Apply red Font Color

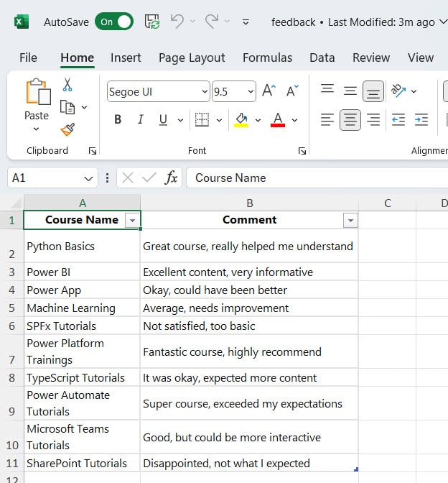[278, 119]
